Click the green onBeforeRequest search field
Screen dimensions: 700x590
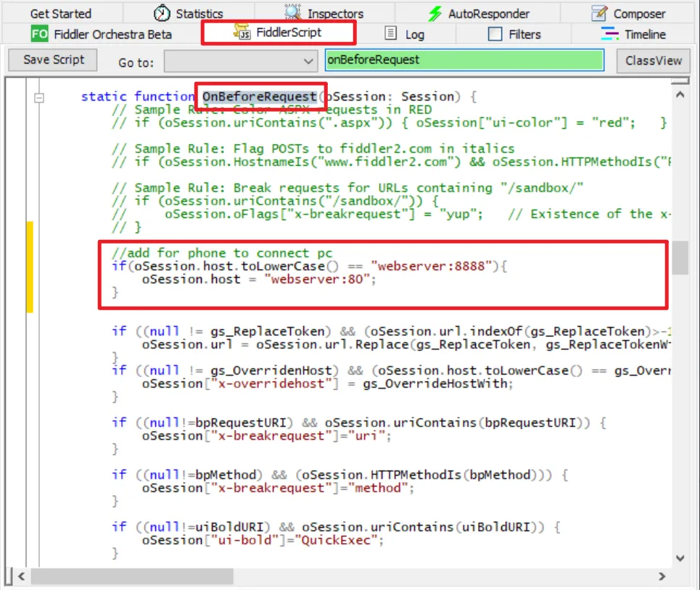point(464,59)
